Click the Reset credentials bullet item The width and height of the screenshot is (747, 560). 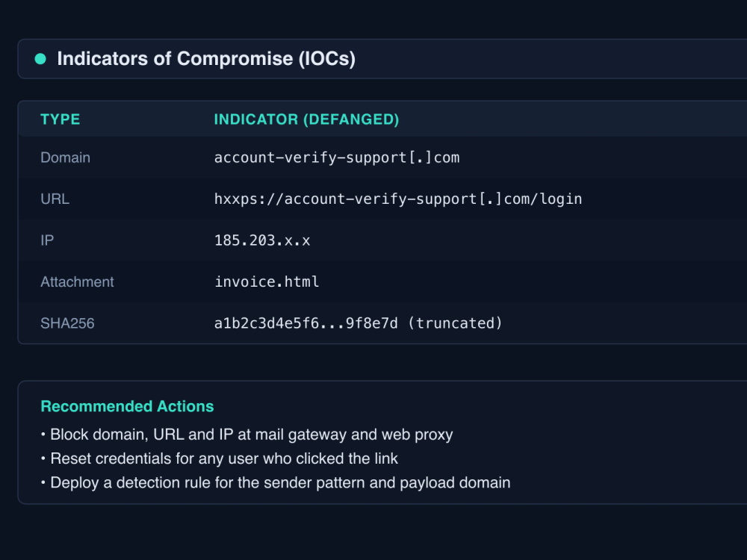click(x=219, y=458)
